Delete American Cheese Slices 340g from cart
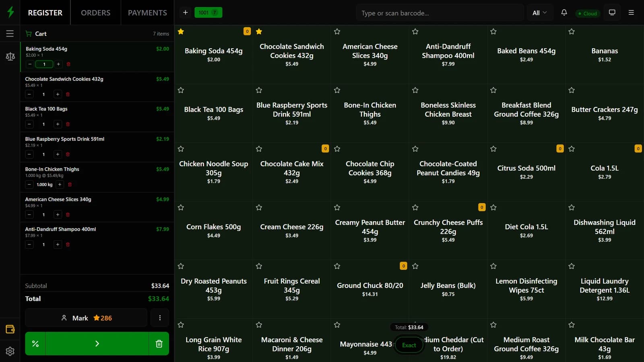Image resolution: width=644 pixels, height=362 pixels. (x=68, y=215)
